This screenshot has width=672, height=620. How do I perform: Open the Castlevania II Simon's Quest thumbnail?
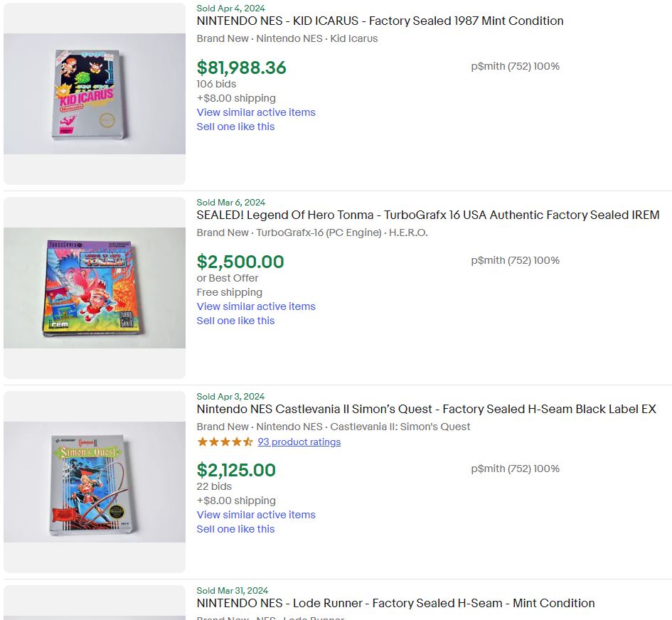pyautogui.click(x=95, y=482)
